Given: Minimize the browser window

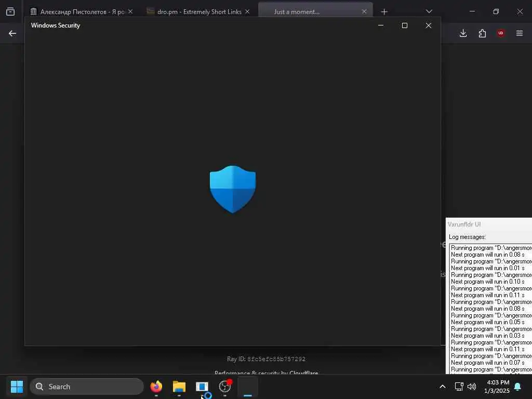Looking at the screenshot, I should click(x=472, y=11).
